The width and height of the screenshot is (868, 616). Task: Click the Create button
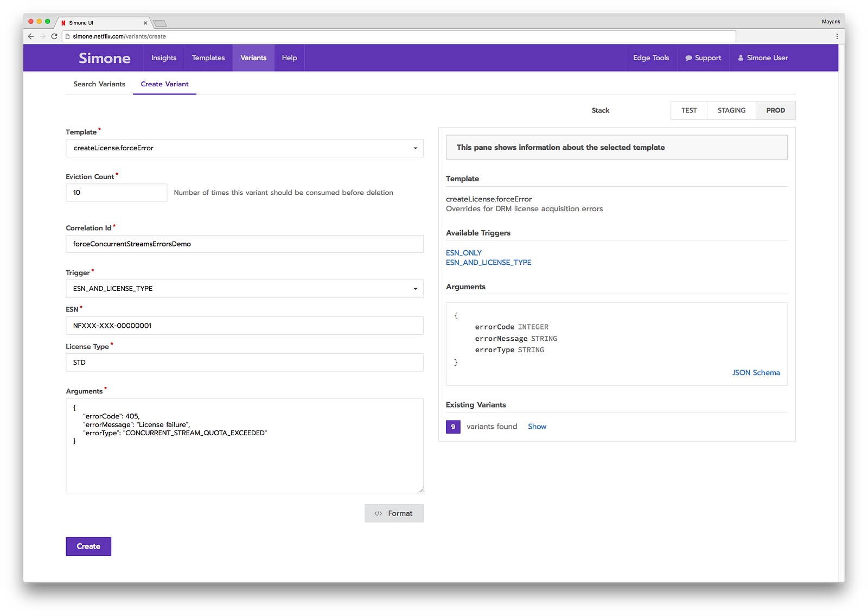(x=88, y=547)
